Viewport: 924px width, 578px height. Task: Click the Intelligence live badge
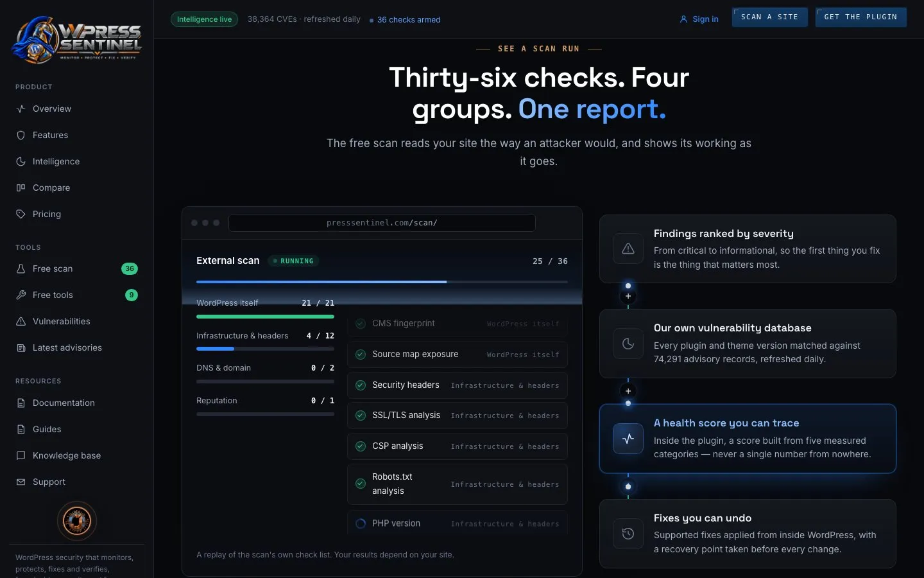pos(204,19)
